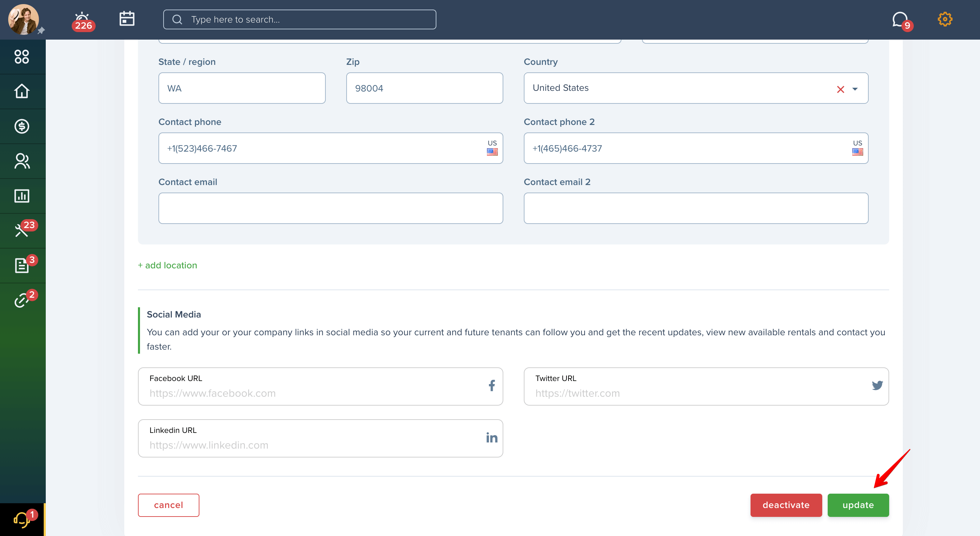Open the properties house icon in sidebar
This screenshot has height=536, width=980.
22,91
